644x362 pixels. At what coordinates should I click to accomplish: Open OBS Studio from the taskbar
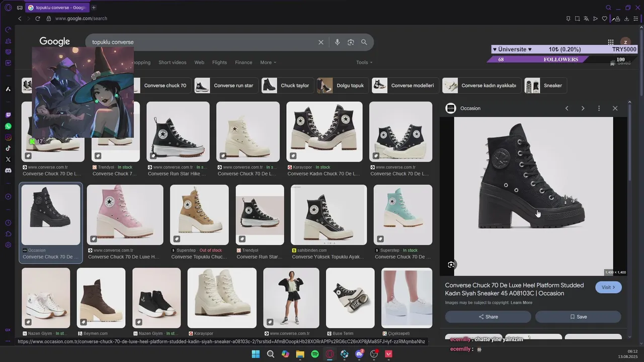[x=374, y=354]
